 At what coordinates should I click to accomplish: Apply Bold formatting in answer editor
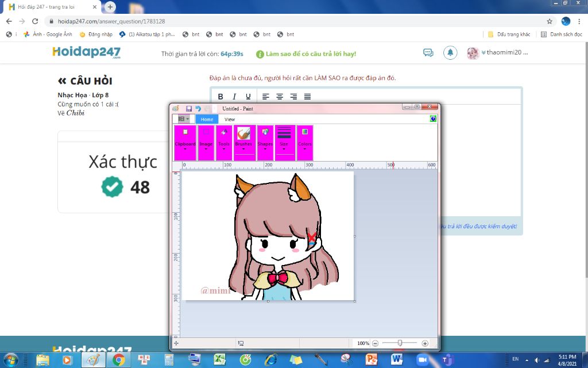pos(220,97)
